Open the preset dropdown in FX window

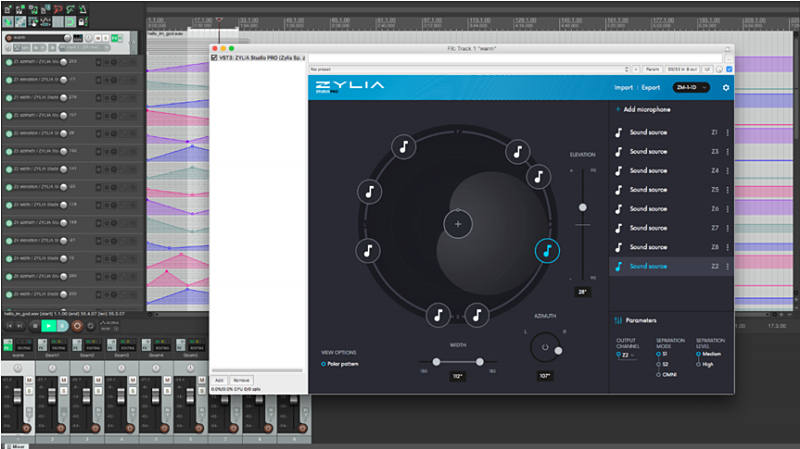469,69
